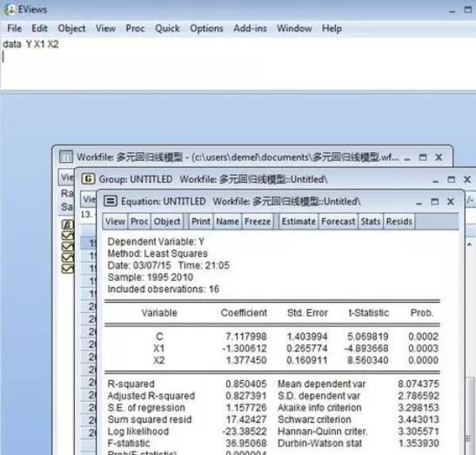Open the Options menu

click(x=206, y=29)
